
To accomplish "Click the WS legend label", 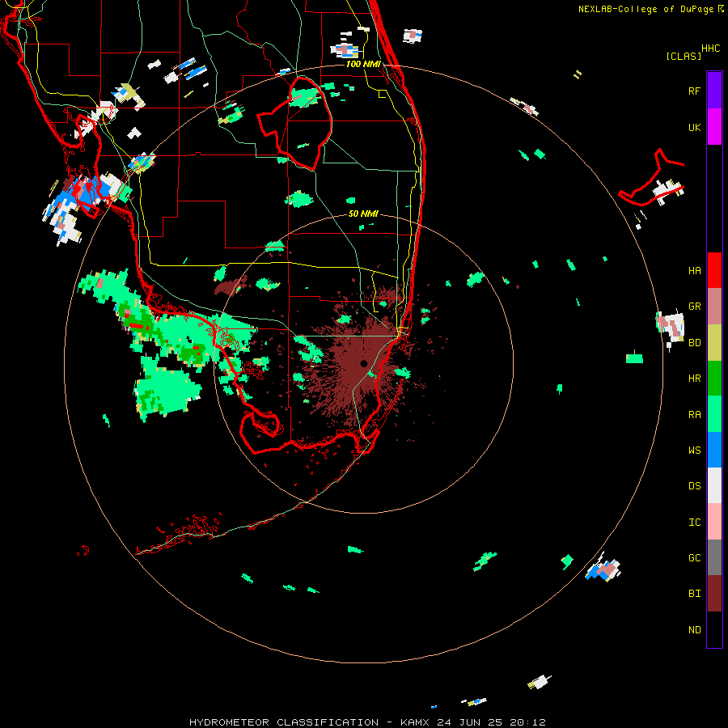I will [694, 450].
